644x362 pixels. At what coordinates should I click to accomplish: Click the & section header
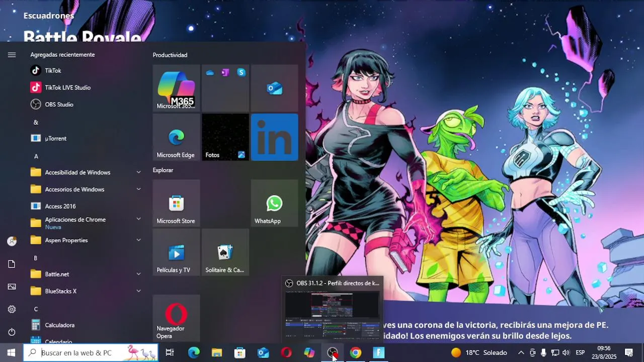tap(36, 122)
